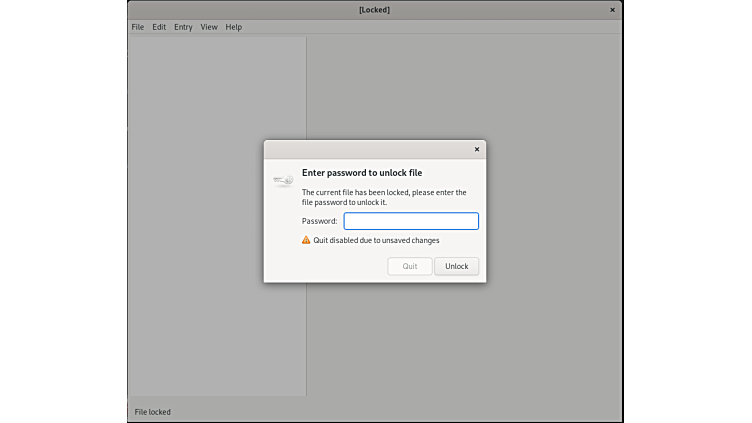Focus the Password input field
This screenshot has width=752, height=423.
click(411, 221)
